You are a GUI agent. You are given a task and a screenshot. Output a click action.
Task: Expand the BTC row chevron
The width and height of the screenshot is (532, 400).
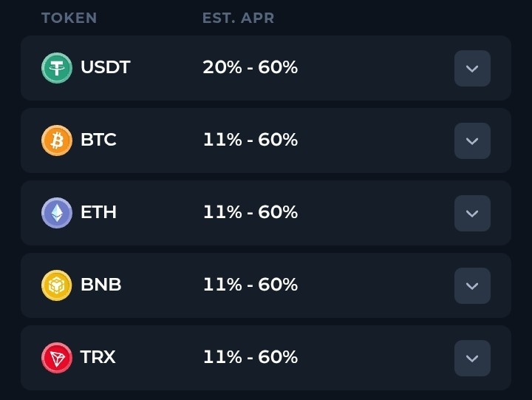pyautogui.click(x=472, y=141)
